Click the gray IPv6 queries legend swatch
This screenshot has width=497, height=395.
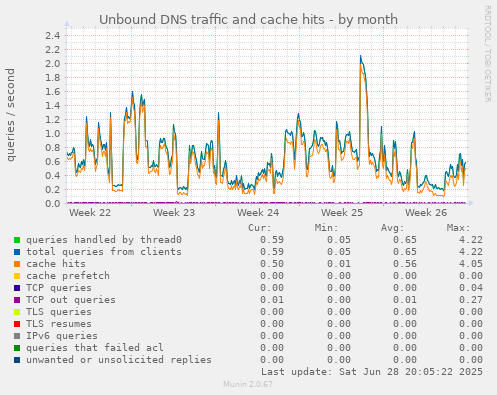point(17,336)
